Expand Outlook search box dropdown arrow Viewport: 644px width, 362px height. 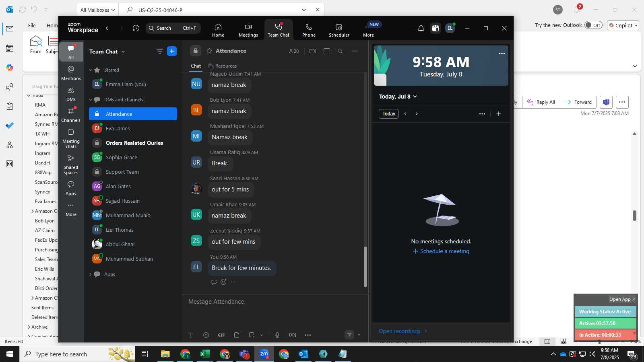tap(304, 10)
